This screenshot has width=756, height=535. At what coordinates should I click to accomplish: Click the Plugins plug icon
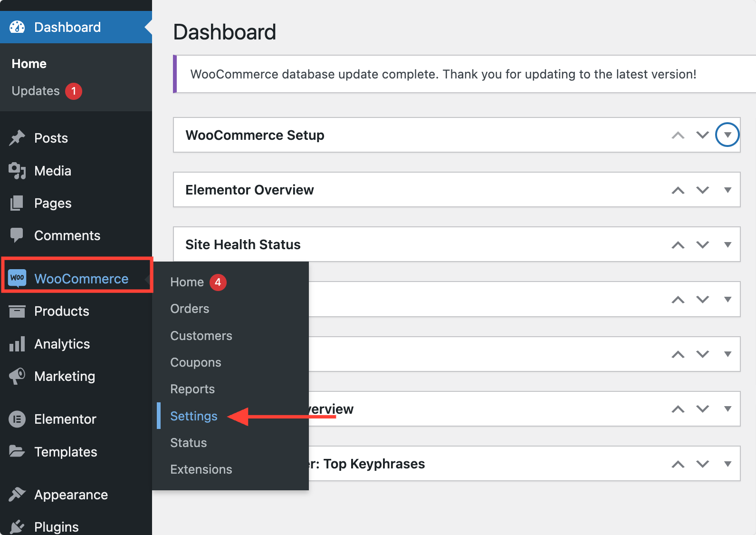(x=17, y=525)
